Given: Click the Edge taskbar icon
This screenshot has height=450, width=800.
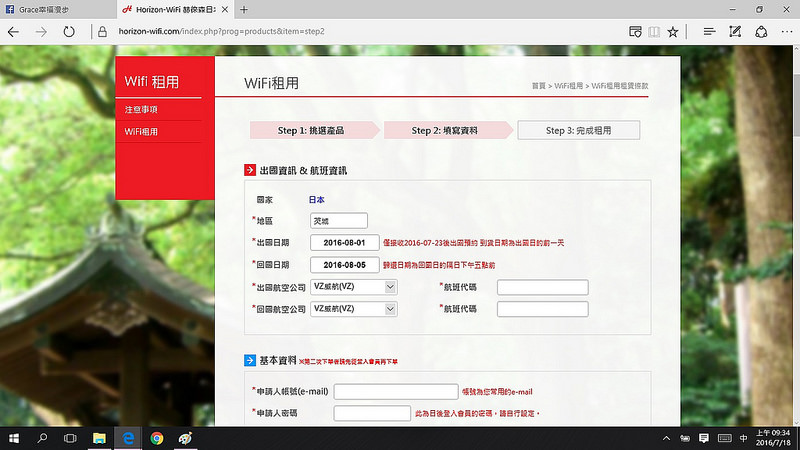Looking at the screenshot, I should [x=128, y=438].
